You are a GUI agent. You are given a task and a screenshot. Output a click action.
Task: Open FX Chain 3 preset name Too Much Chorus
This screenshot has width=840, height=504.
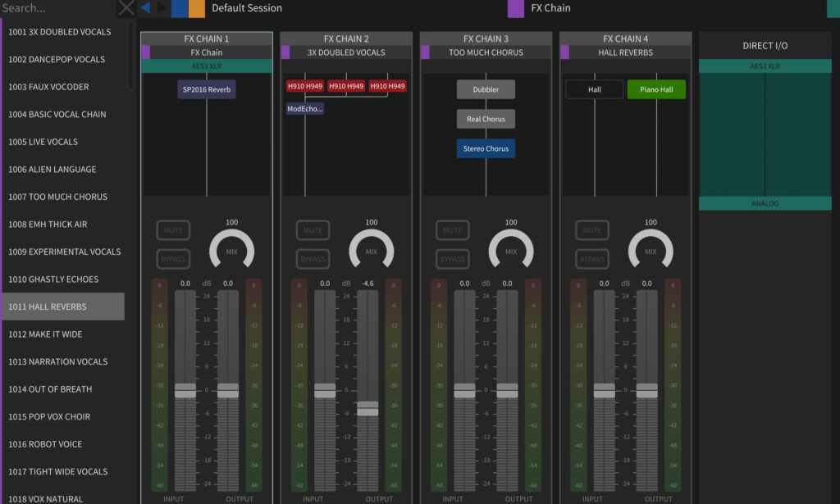(486, 52)
